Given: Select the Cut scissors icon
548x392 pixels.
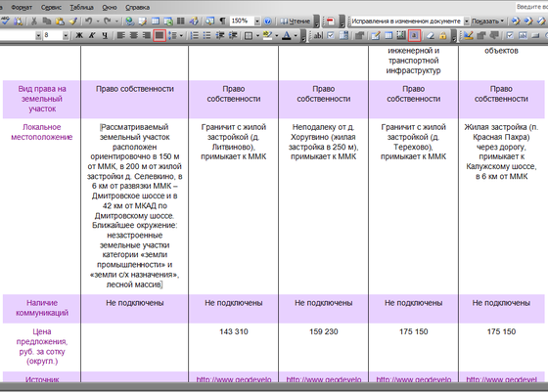Looking at the screenshot, I should pyautogui.click(x=34, y=22).
